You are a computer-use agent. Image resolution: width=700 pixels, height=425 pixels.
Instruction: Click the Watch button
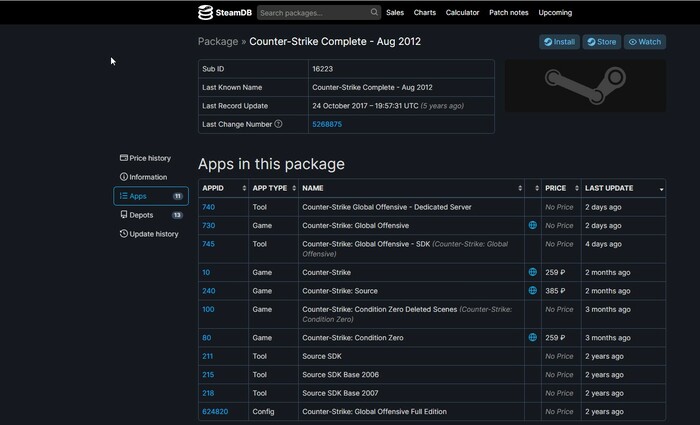(x=645, y=42)
